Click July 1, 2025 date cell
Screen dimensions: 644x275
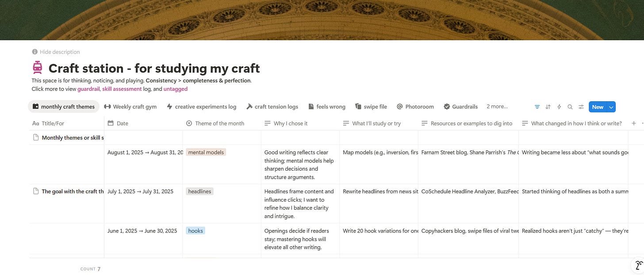[143, 203]
